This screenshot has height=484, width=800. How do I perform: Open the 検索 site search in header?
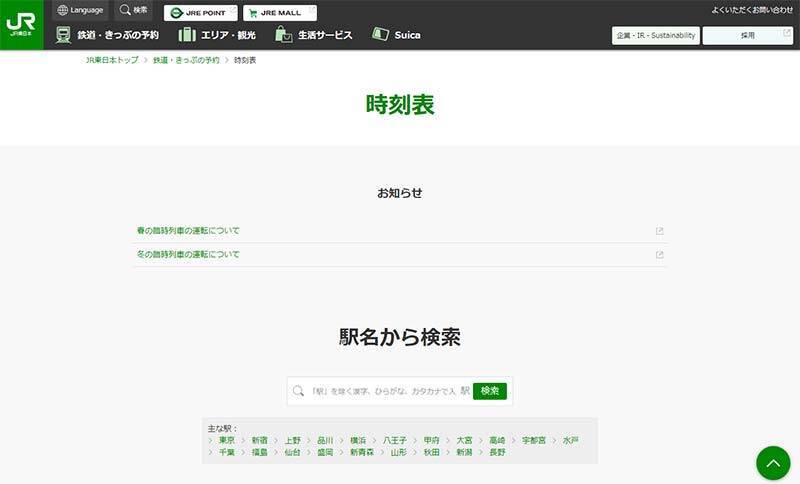133,11
